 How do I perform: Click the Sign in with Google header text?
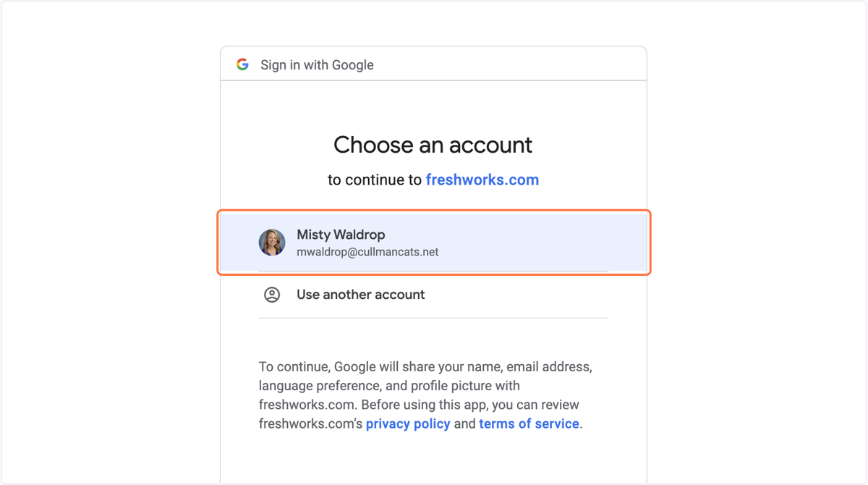click(x=317, y=64)
